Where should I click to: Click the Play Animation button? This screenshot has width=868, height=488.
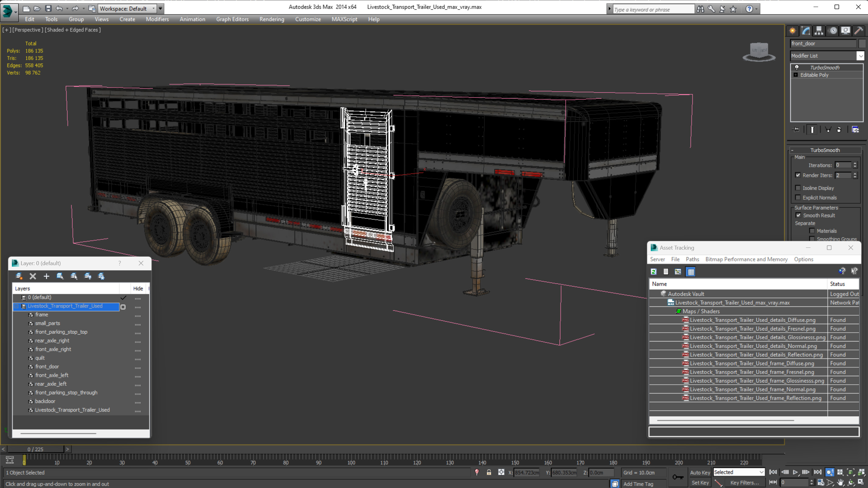pos(795,472)
